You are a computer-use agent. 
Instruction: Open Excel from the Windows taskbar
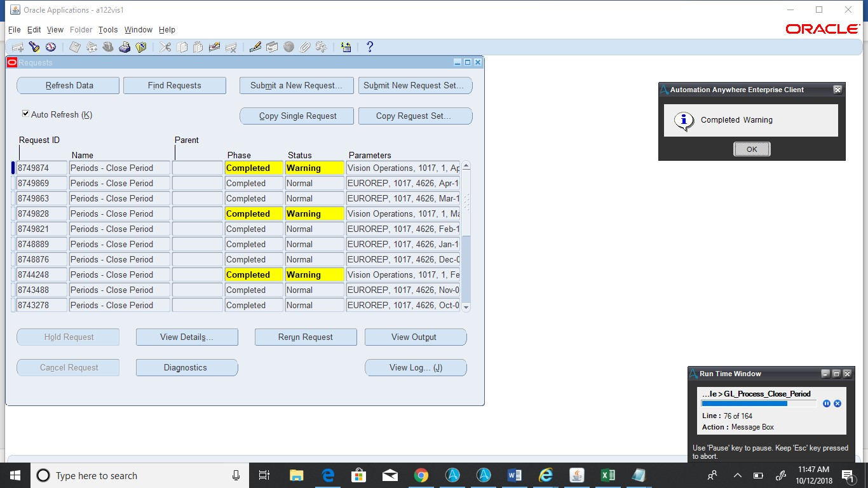[x=607, y=475]
